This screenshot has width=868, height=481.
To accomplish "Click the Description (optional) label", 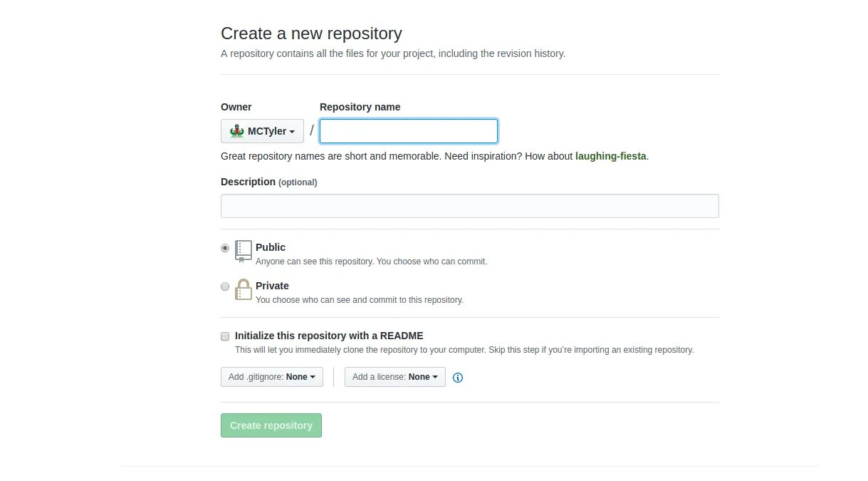I will (269, 182).
